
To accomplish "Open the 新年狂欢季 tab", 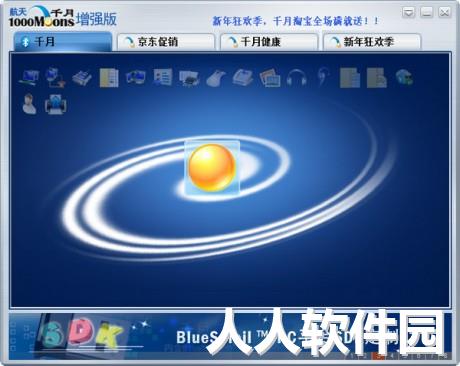I will pos(372,42).
